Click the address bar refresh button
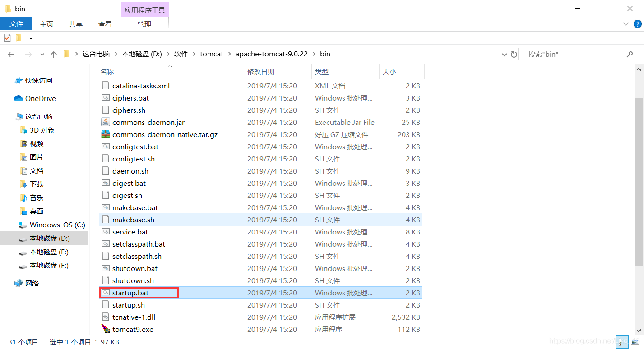 point(514,54)
